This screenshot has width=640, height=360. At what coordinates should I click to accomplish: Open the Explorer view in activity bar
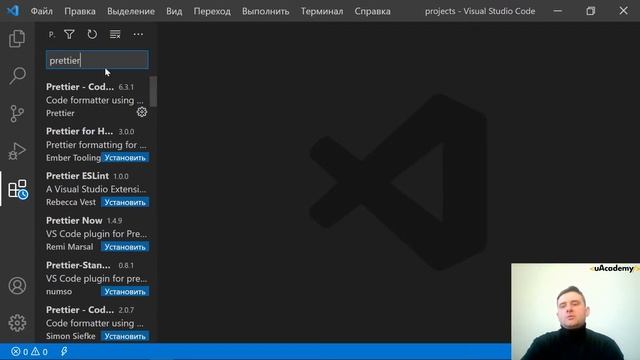point(17,39)
